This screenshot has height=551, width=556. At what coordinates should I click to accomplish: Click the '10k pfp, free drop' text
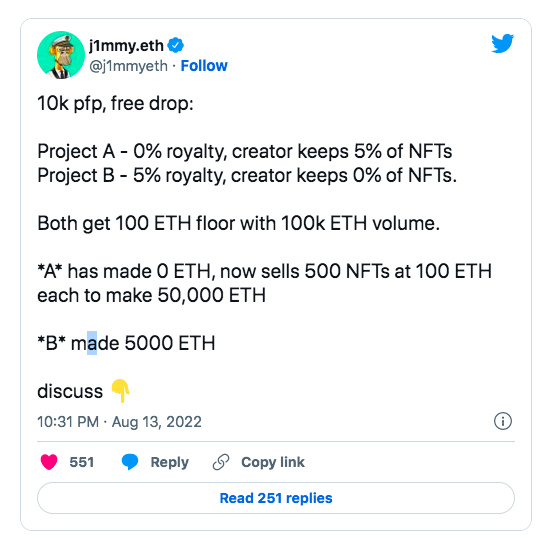coord(115,104)
